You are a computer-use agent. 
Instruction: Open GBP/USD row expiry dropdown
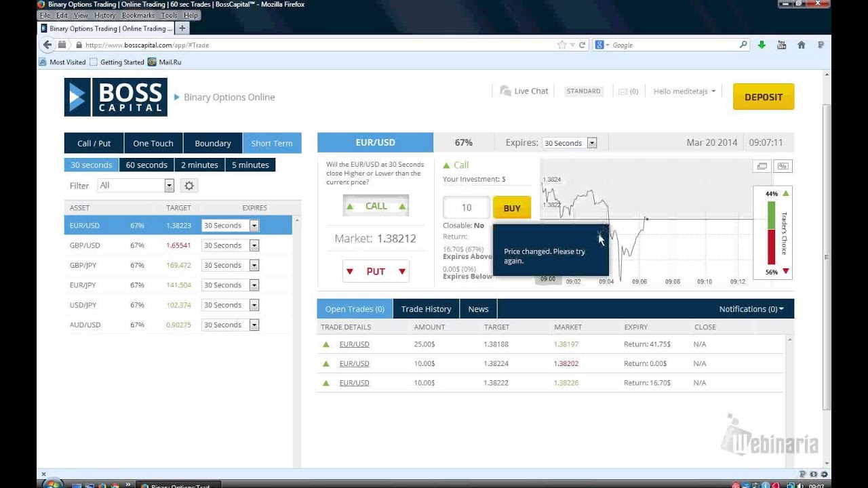coord(254,245)
